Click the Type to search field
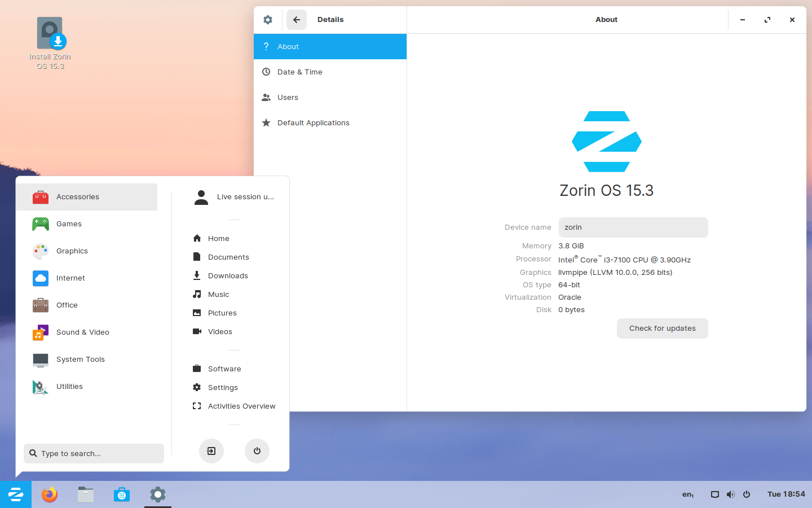Image resolution: width=812 pixels, height=508 pixels. point(94,453)
